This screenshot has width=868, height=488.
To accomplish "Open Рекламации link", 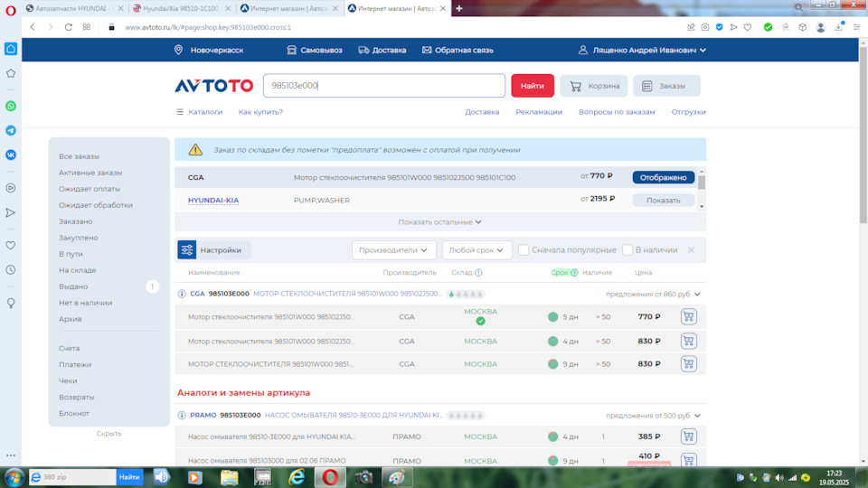I will coord(539,112).
